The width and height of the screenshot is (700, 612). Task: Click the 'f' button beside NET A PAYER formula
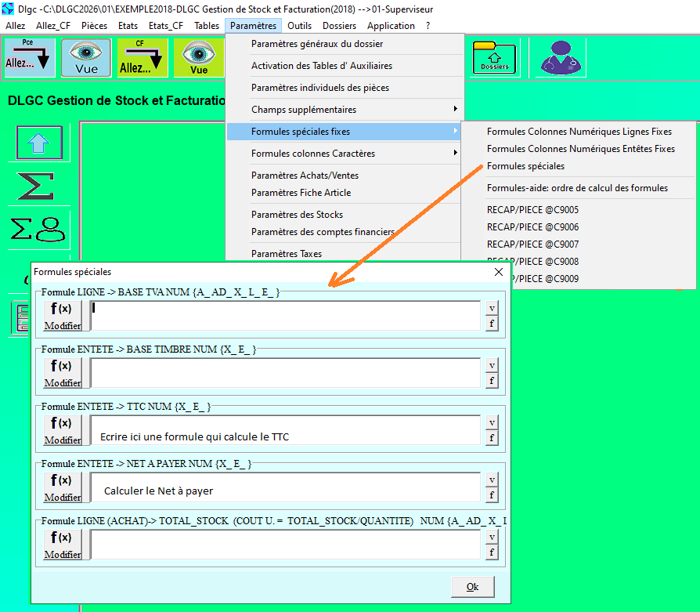491,495
